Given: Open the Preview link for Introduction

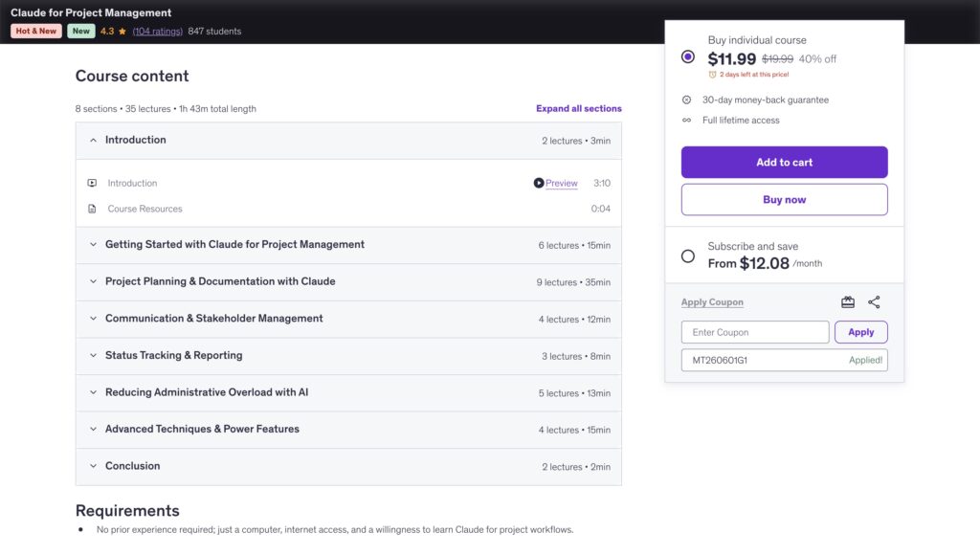Looking at the screenshot, I should [x=561, y=183].
